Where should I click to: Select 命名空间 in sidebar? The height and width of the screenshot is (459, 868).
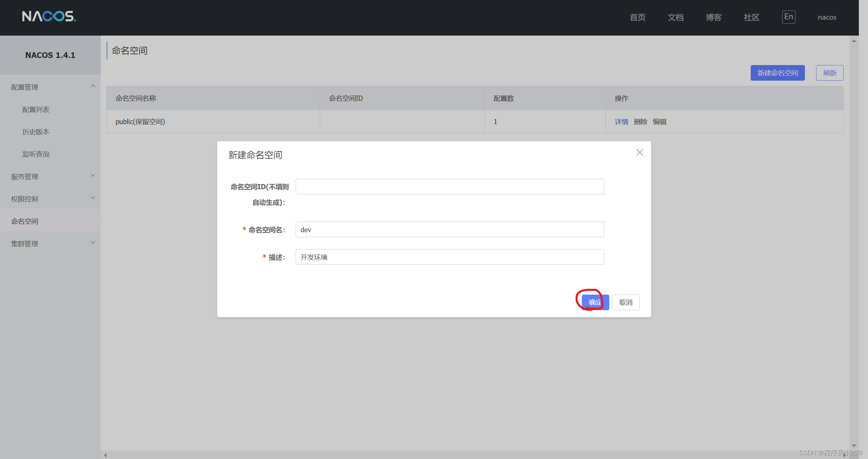pyautogui.click(x=50, y=221)
